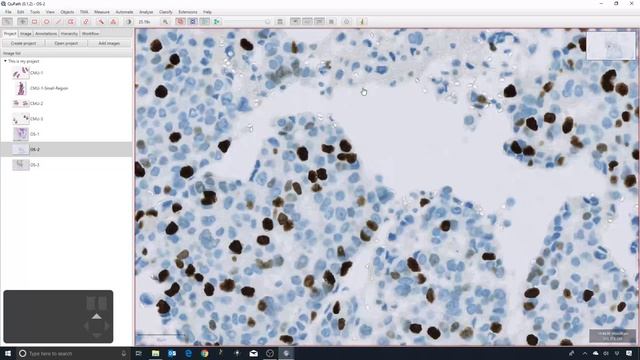Switch to the Project tab
The width and height of the screenshot is (640, 360).
10,33
